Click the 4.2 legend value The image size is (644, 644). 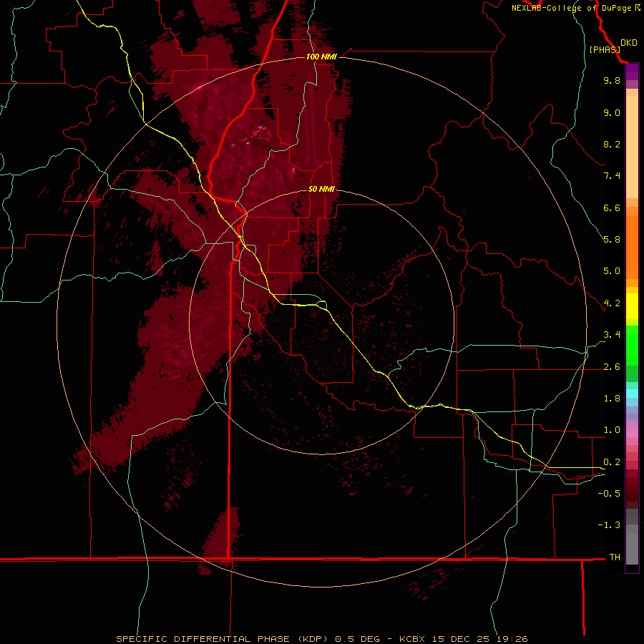(612, 303)
